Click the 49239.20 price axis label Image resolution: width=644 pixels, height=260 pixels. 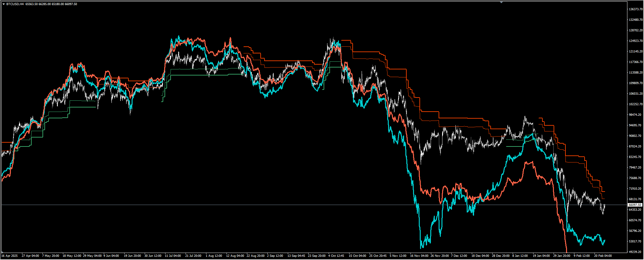635,252
